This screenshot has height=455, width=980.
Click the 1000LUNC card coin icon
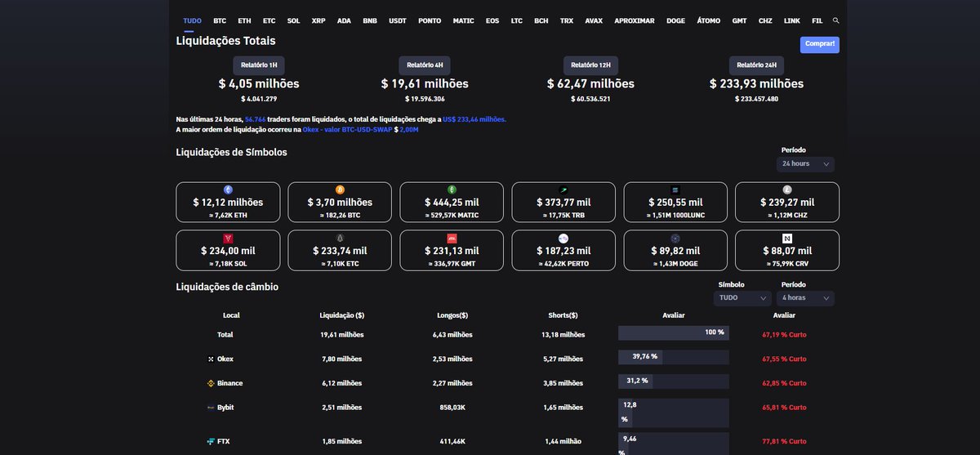pyautogui.click(x=675, y=190)
